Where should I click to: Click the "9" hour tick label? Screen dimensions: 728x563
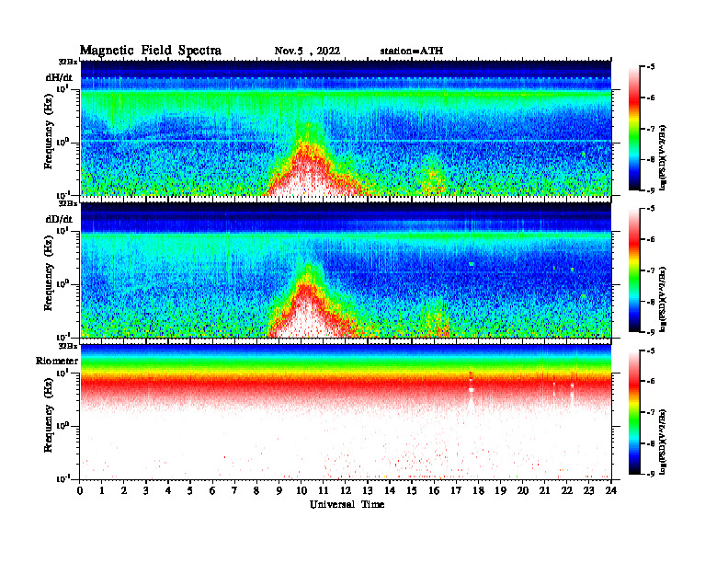click(x=279, y=490)
